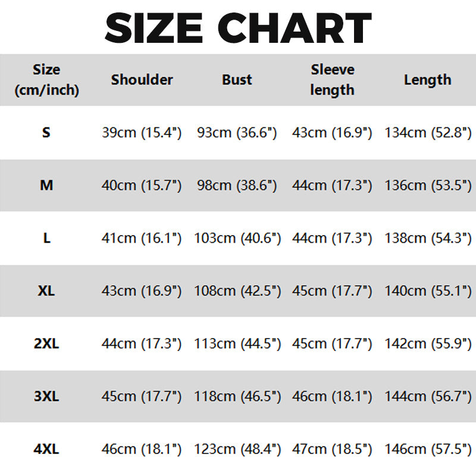
Task: Select the S size row label
Action: 46,133
